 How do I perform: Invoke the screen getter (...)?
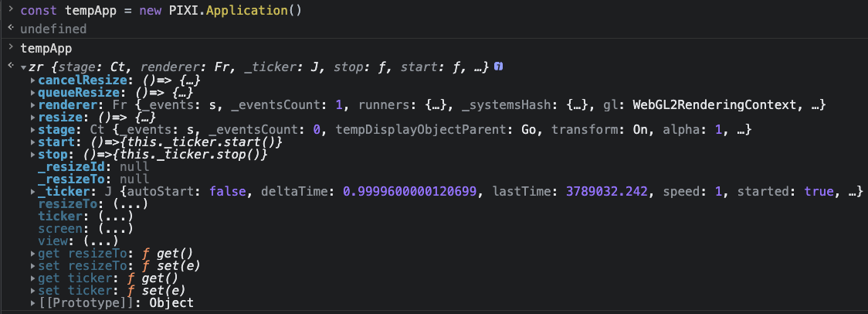click(x=116, y=229)
